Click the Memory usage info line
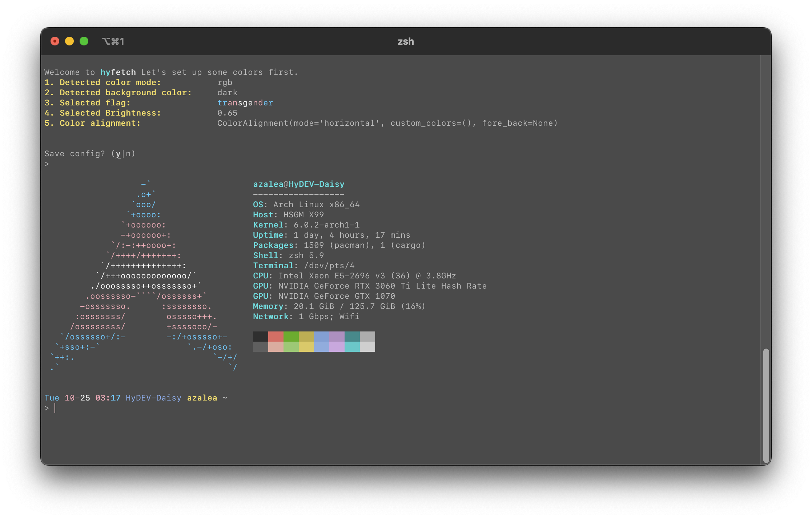The image size is (812, 519). pyautogui.click(x=339, y=306)
